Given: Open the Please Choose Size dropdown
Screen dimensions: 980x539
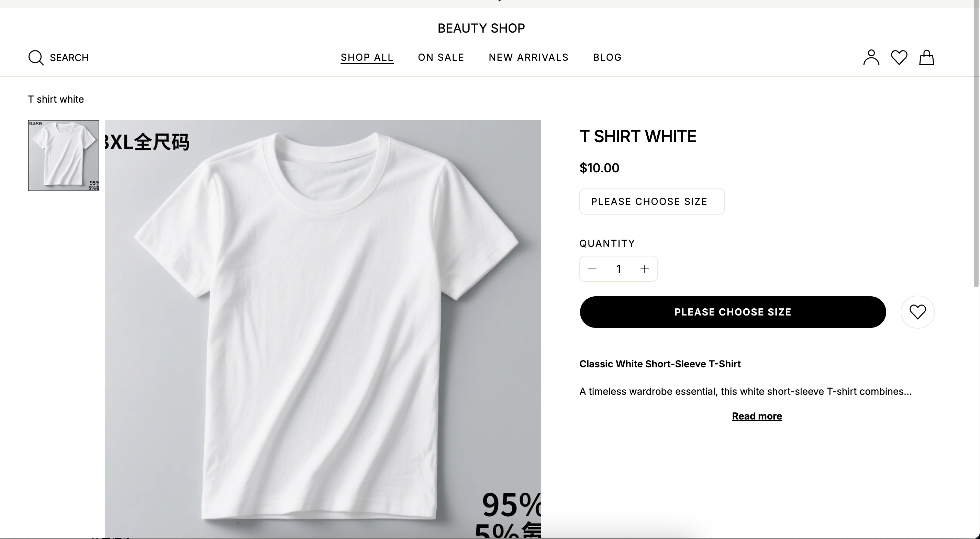Looking at the screenshot, I should pyautogui.click(x=652, y=202).
